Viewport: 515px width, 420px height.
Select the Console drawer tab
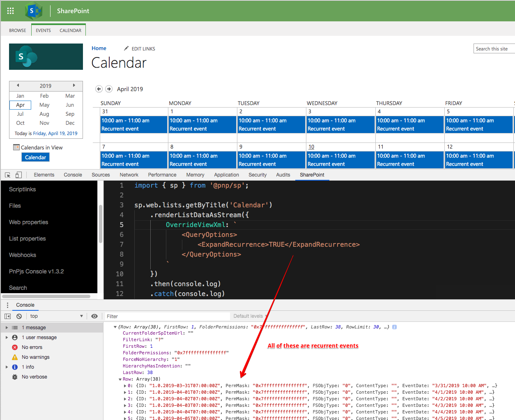coord(25,305)
